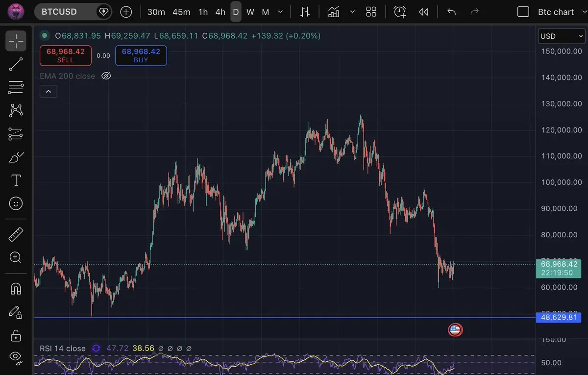Toggle magnet mode snapping
The width and height of the screenshot is (588, 375).
[x=16, y=289]
